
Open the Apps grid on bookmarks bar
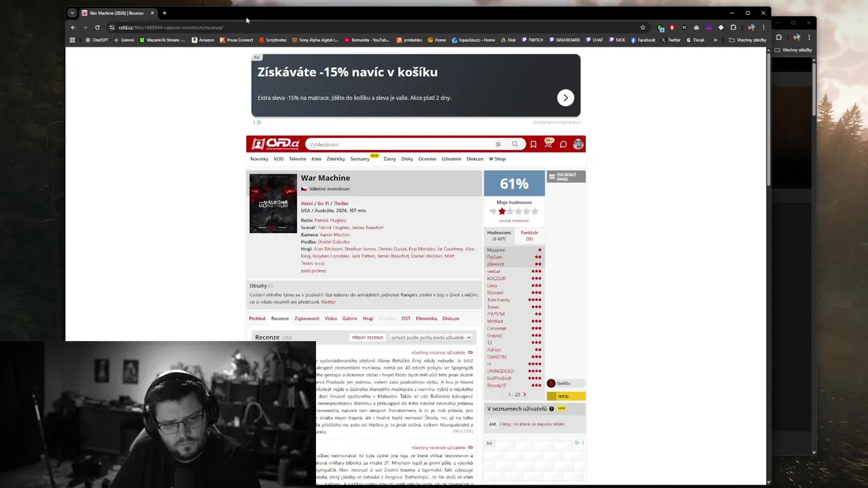point(73,40)
